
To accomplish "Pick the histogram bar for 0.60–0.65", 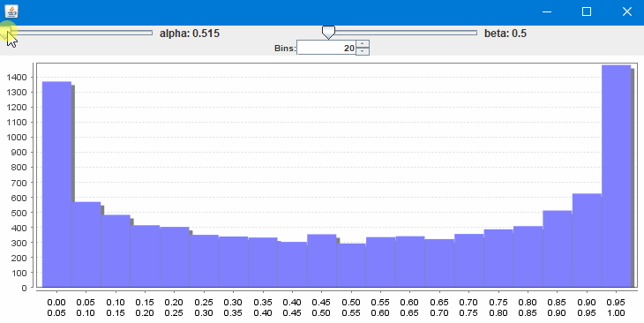I will pos(410,261).
